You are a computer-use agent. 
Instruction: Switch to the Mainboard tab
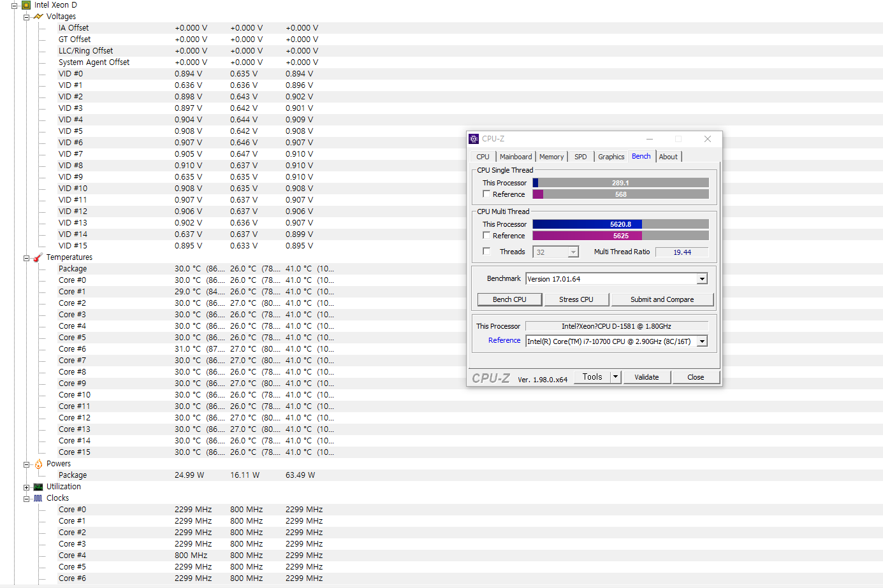point(516,157)
